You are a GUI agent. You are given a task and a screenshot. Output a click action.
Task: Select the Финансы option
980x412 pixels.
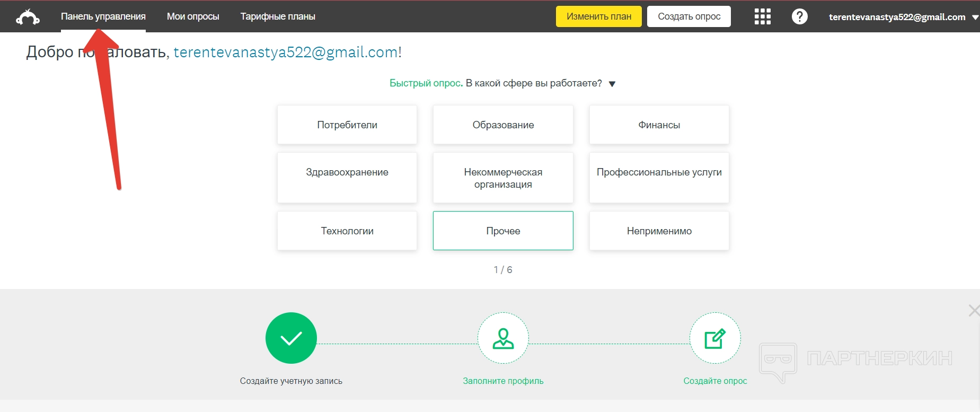pos(659,125)
